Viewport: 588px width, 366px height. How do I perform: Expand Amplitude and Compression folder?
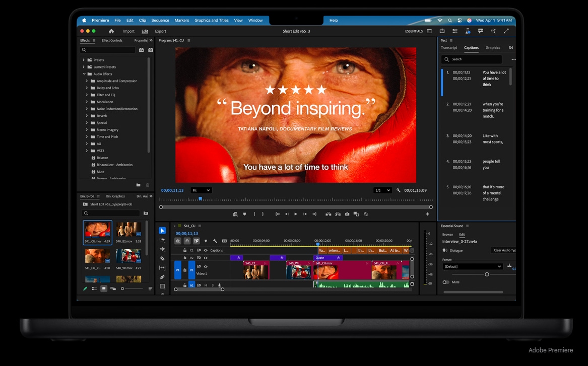click(87, 81)
